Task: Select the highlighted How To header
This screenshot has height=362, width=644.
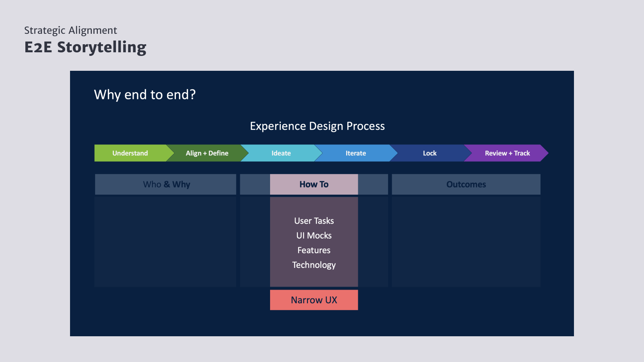Action: pos(314,184)
